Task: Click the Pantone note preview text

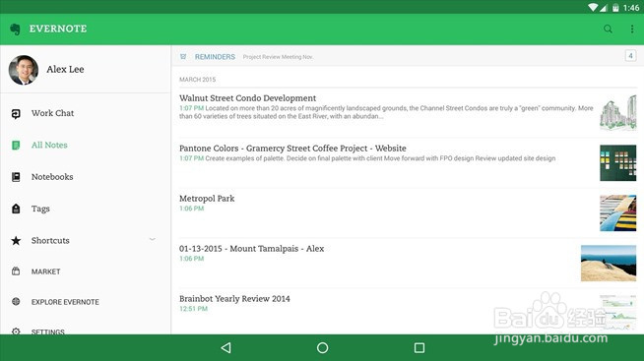Action: click(x=380, y=158)
